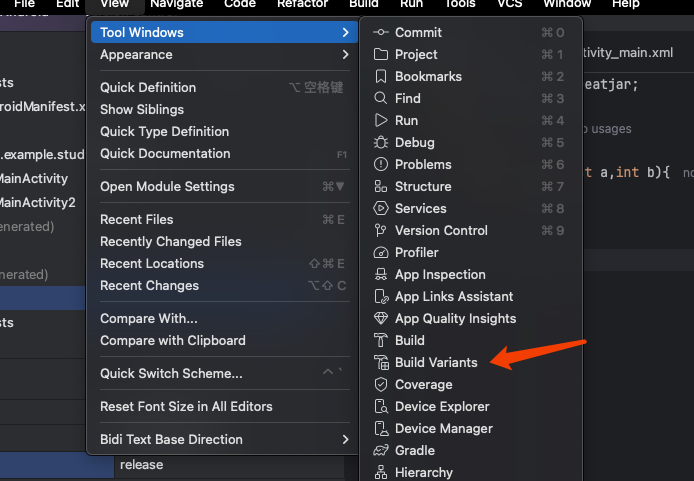The image size is (694, 481).
Task: Click the Build Variants icon
Action: [380, 362]
